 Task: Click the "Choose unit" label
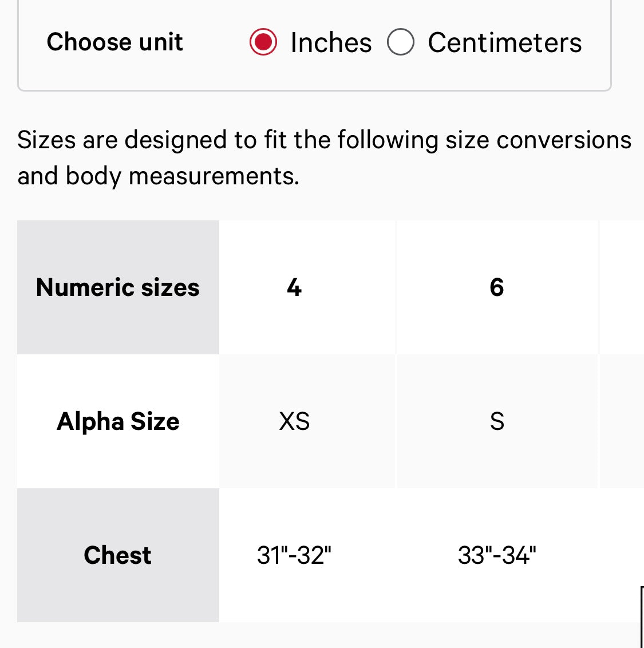click(114, 42)
